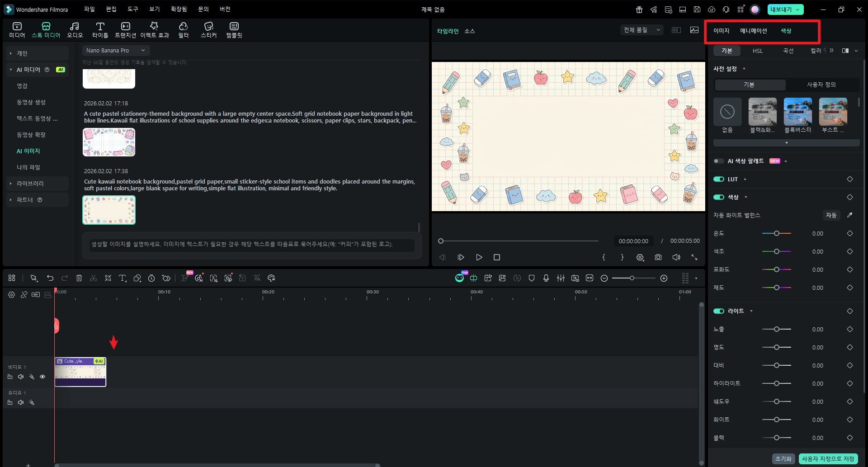Switch to the 애니메이션 tab

753,31
